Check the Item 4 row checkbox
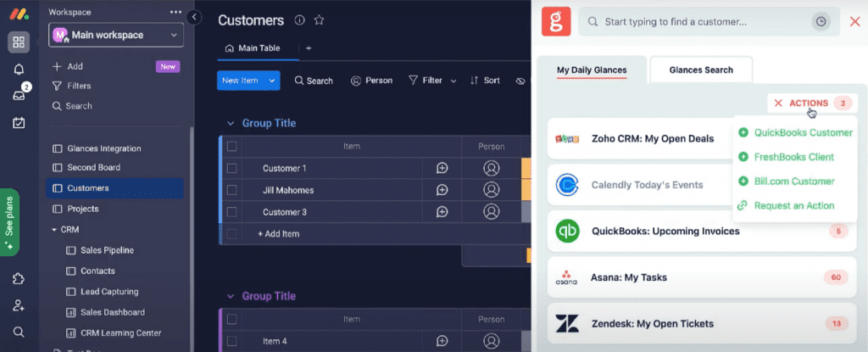This screenshot has height=352, width=868. (x=232, y=341)
